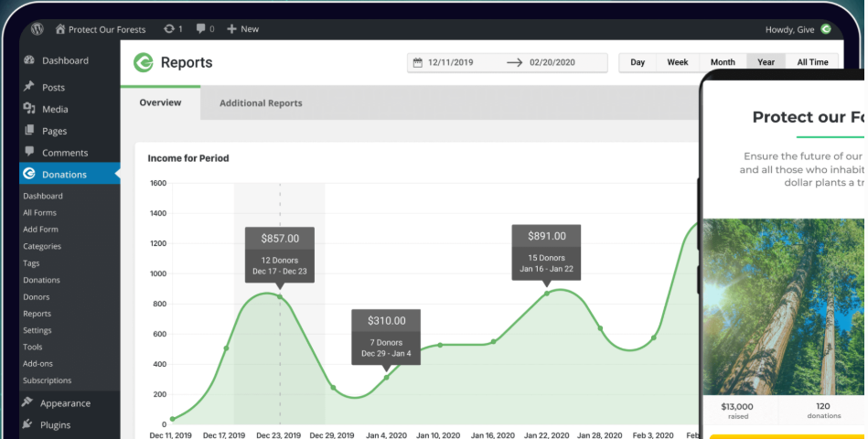868x439 pixels.
Task: Click the calendar icon in date range
Action: tap(418, 62)
